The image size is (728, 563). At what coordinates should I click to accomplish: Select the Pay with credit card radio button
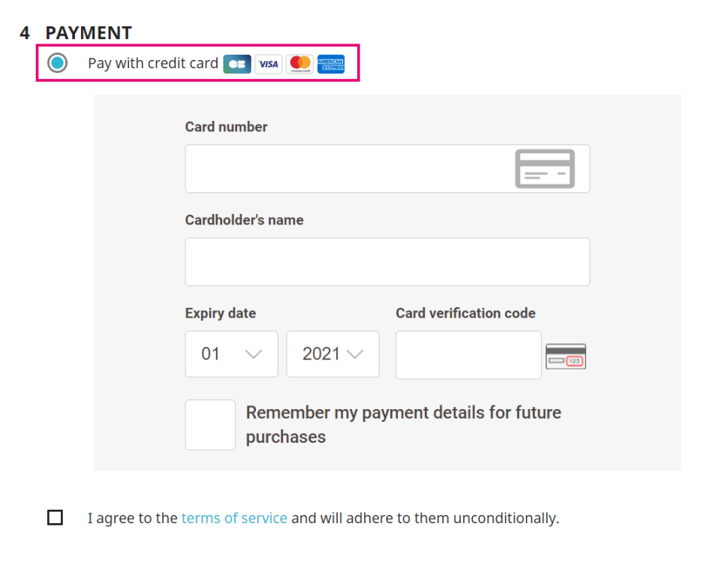pyautogui.click(x=57, y=63)
